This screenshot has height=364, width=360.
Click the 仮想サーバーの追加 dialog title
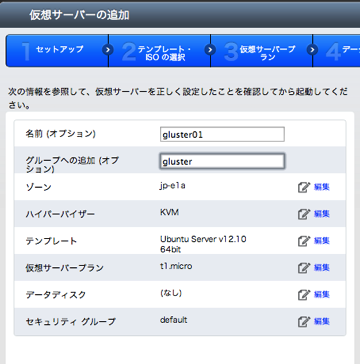[79, 15]
